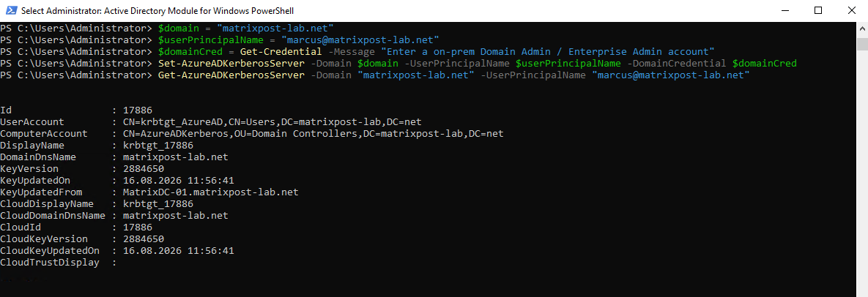Click the KeyUpdatedFrom MatrixDC-01 value
868x297 pixels.
point(210,192)
